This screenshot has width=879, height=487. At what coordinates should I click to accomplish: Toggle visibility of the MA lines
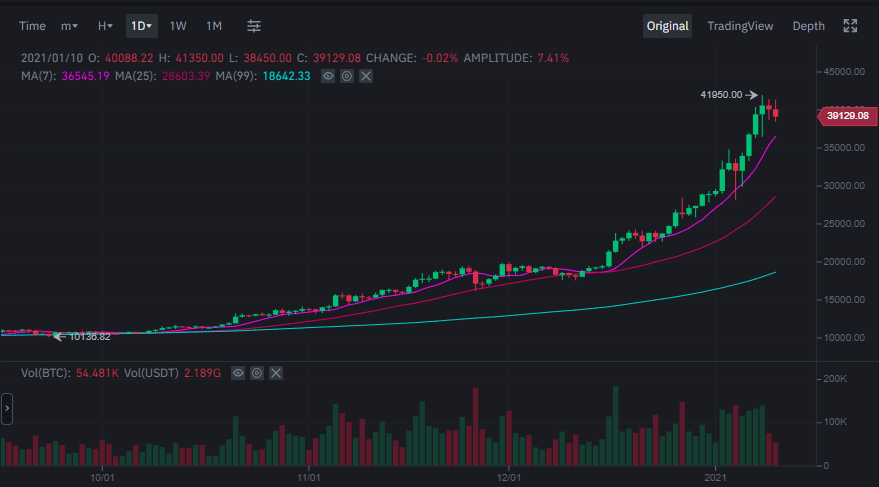[x=328, y=76]
